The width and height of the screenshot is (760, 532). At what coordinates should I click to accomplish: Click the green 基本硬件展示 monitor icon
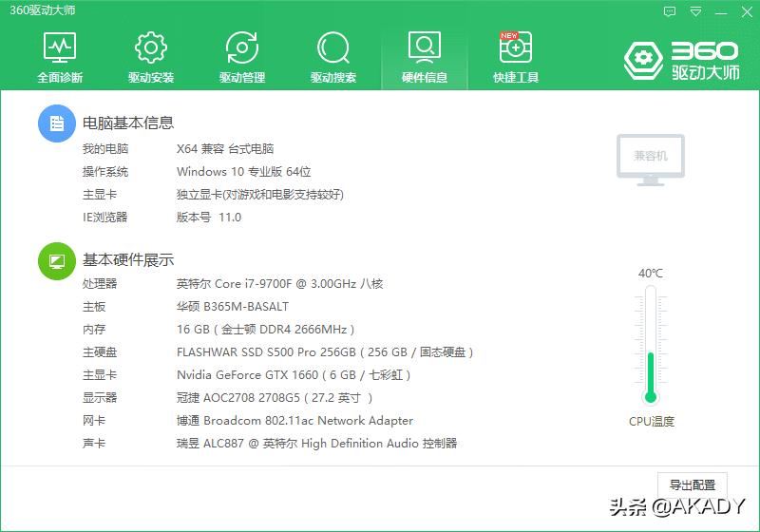pyautogui.click(x=57, y=261)
